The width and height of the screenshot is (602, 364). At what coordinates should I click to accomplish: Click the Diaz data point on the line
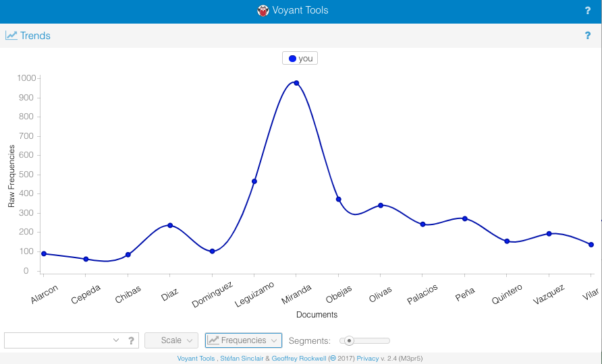[x=170, y=226]
